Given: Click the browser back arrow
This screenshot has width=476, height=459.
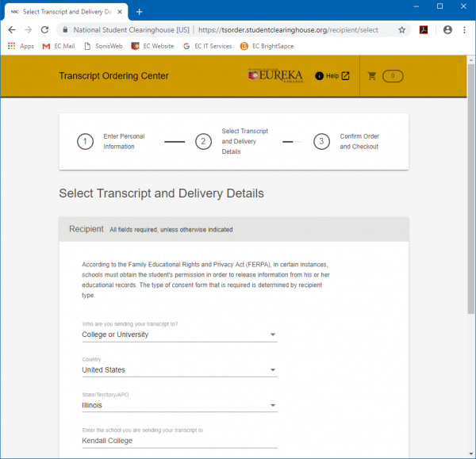Looking at the screenshot, I should pos(11,29).
